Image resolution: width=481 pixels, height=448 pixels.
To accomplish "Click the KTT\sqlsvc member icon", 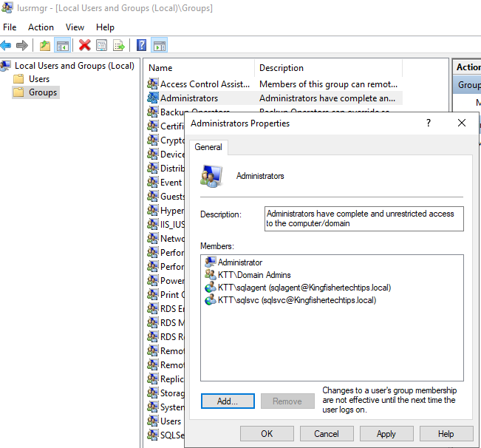I will tap(210, 300).
